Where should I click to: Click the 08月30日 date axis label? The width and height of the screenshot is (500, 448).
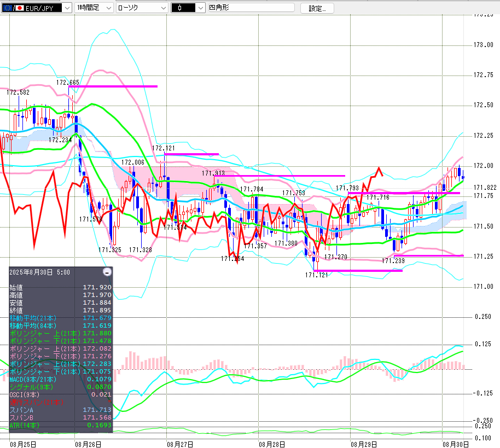click(x=456, y=444)
